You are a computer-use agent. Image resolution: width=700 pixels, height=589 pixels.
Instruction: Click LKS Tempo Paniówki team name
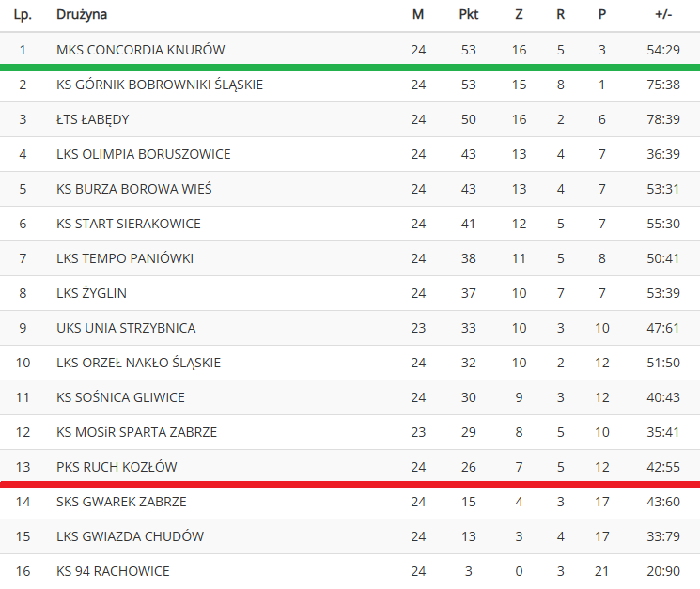tap(125, 258)
